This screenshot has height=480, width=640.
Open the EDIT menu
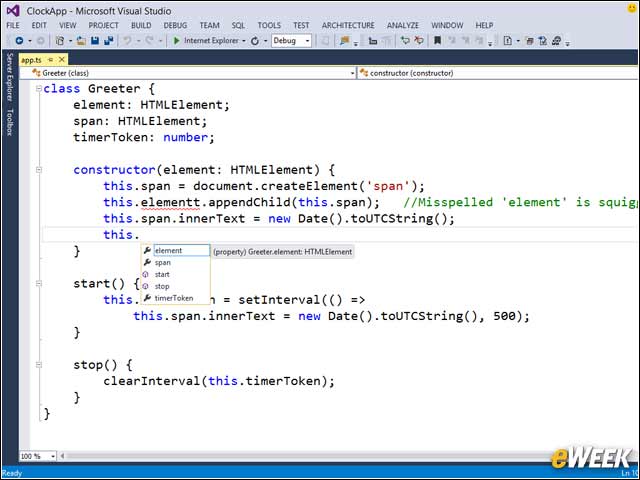coord(39,25)
